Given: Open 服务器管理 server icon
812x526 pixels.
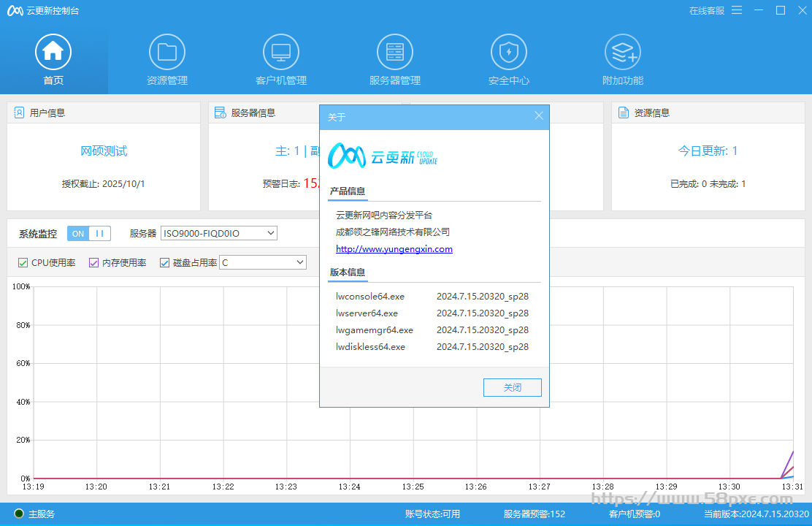Looking at the screenshot, I should (394, 52).
